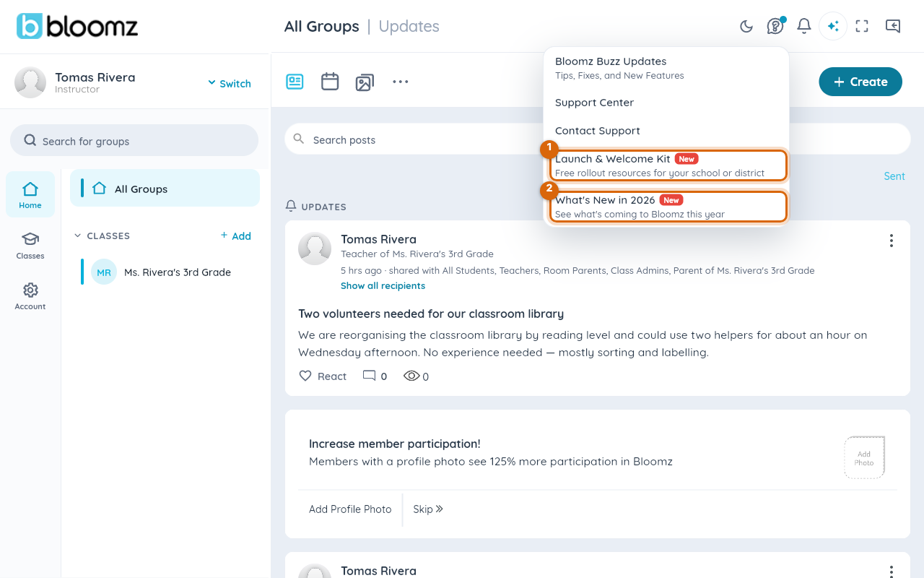Click Tomas Rivera sidebar profile avatar
Screen dimensions: 924x578
(x=30, y=82)
